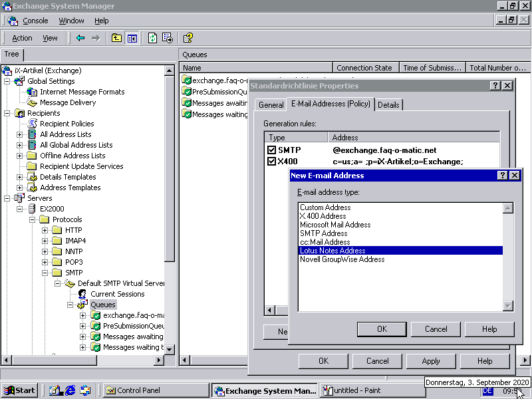This screenshot has height=399, width=532.
Task: Expand the IMAP4 protocol folder
Action: [x=45, y=241]
